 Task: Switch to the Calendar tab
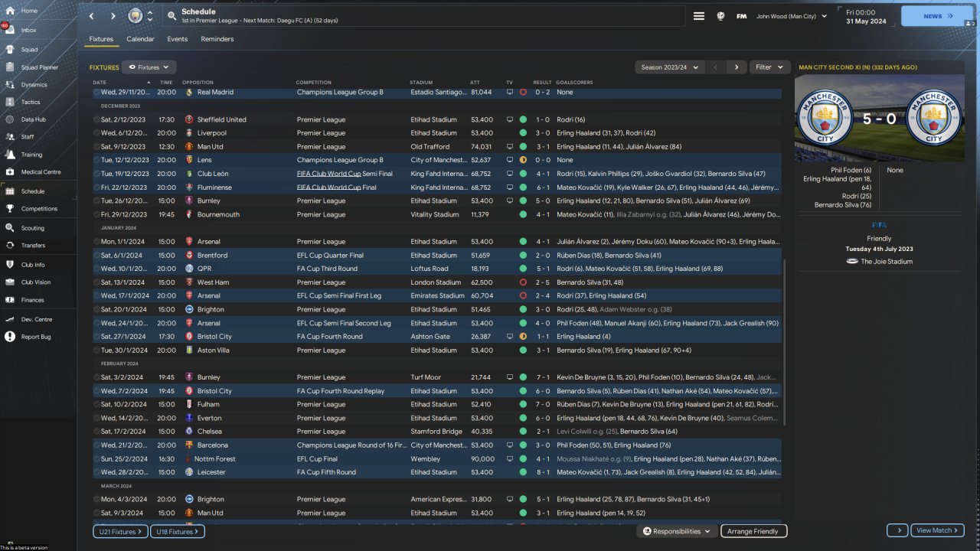pyautogui.click(x=140, y=39)
